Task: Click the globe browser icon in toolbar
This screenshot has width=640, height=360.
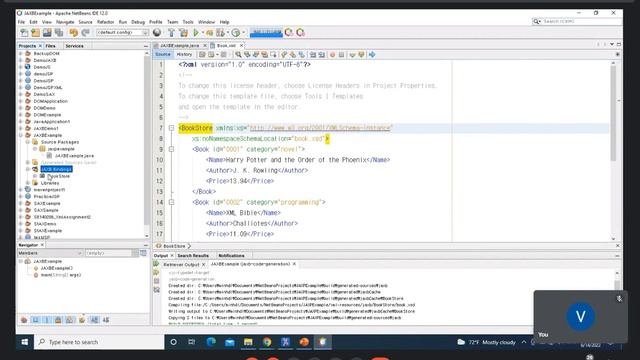Action: (157, 33)
